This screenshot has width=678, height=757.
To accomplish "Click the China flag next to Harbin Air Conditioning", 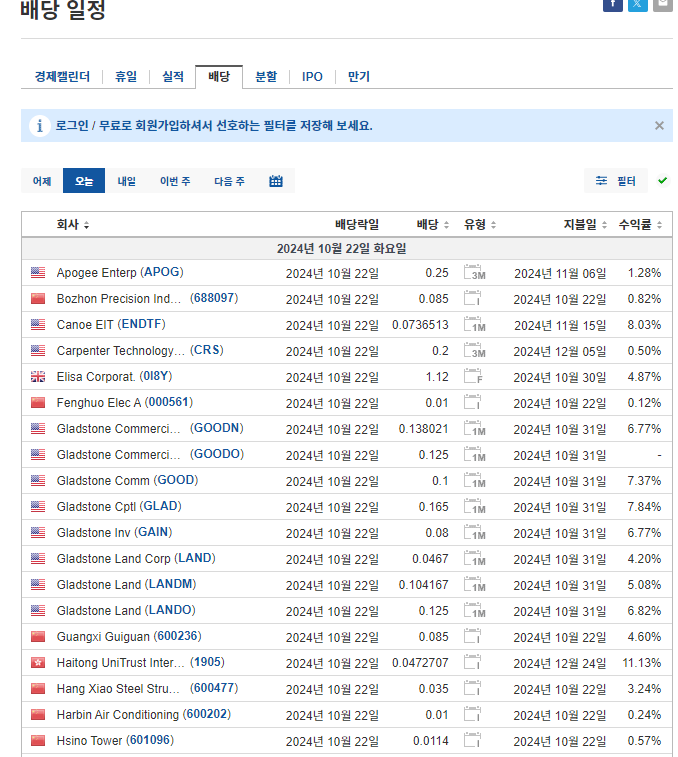I will point(38,715).
